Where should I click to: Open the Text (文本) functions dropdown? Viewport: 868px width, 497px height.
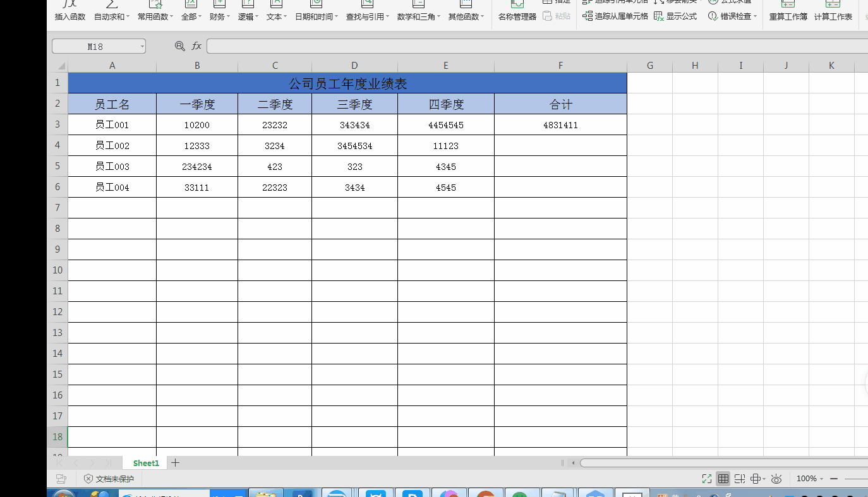click(x=276, y=11)
